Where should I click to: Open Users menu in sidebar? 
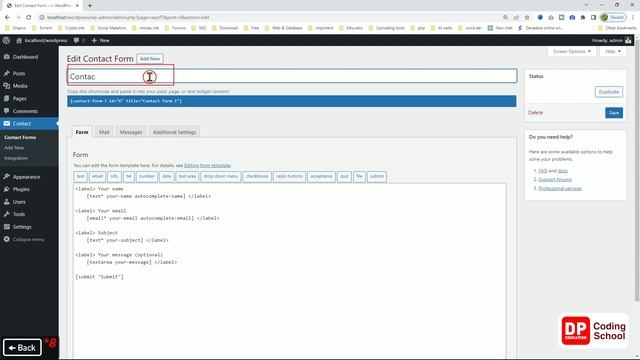(x=19, y=202)
